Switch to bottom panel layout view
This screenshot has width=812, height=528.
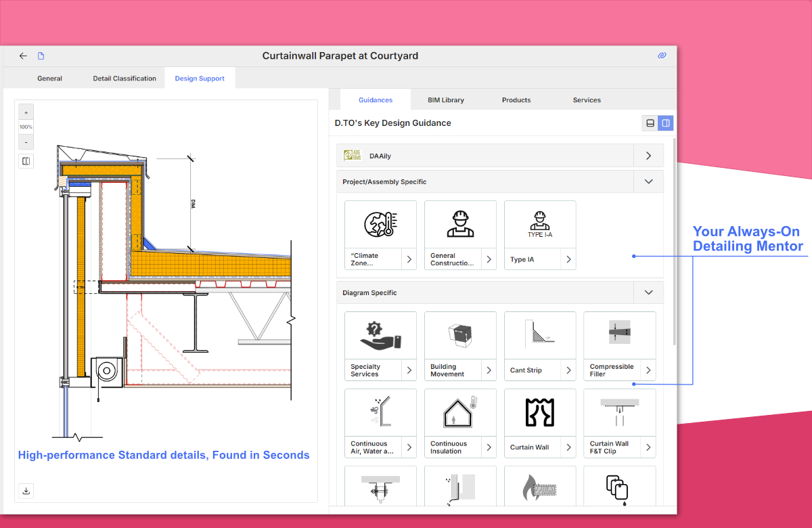[x=650, y=123]
